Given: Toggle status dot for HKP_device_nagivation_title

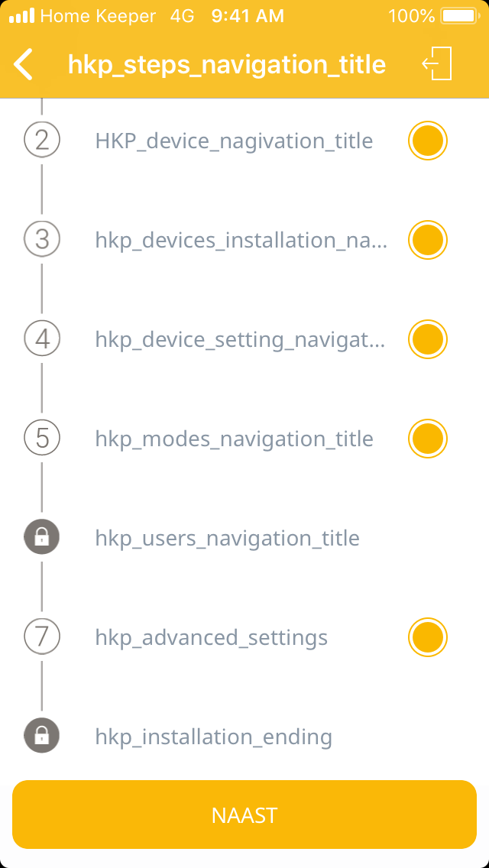Looking at the screenshot, I should point(427,141).
